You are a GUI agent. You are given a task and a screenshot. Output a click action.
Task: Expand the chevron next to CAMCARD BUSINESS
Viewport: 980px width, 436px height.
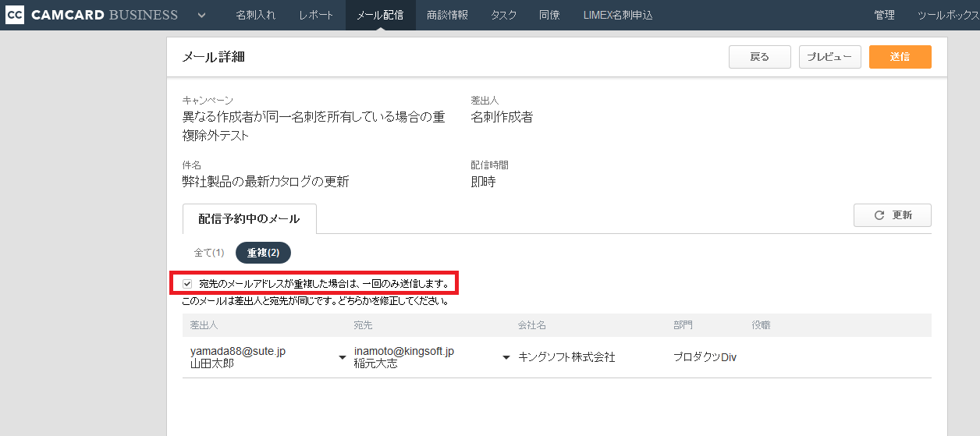pos(202,15)
